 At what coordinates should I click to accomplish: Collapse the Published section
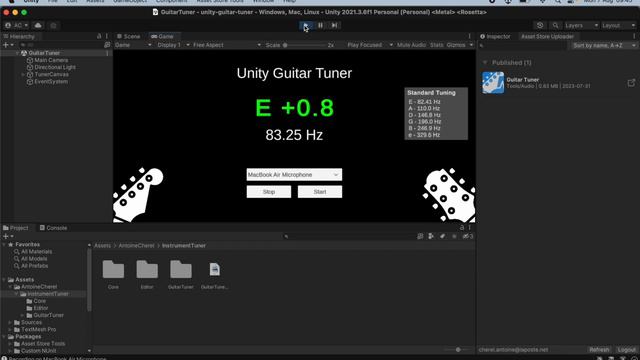485,62
